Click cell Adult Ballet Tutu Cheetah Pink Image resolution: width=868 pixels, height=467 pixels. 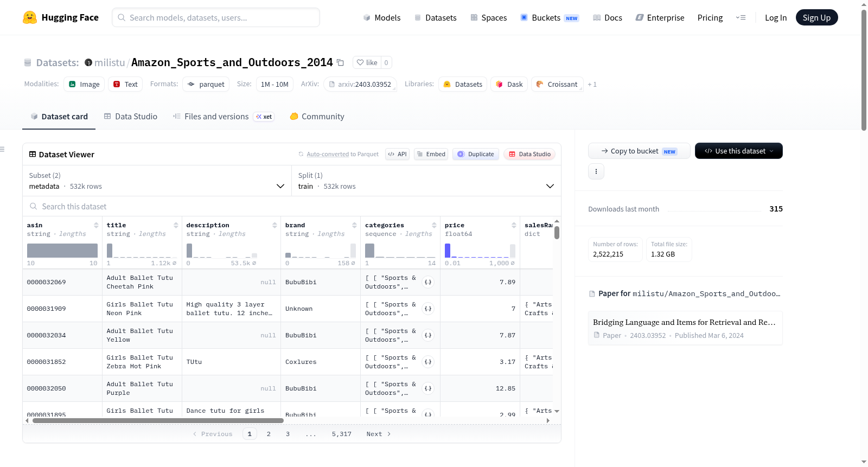pyautogui.click(x=142, y=282)
